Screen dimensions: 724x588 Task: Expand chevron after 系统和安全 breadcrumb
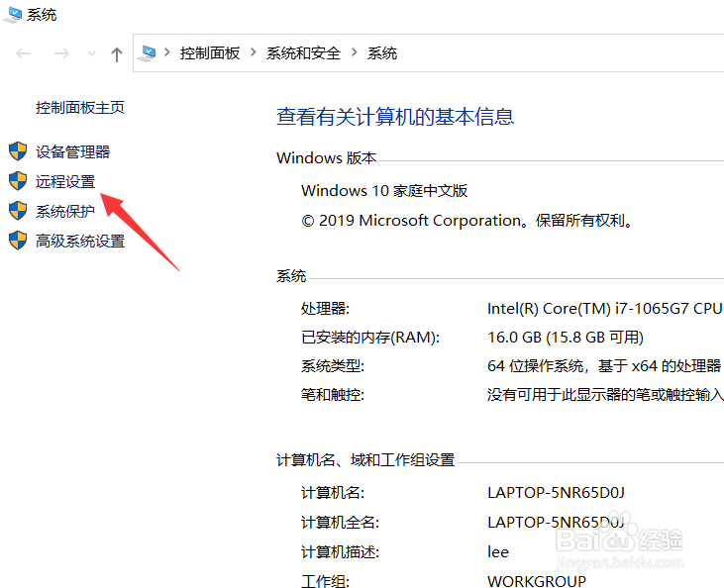pos(355,52)
